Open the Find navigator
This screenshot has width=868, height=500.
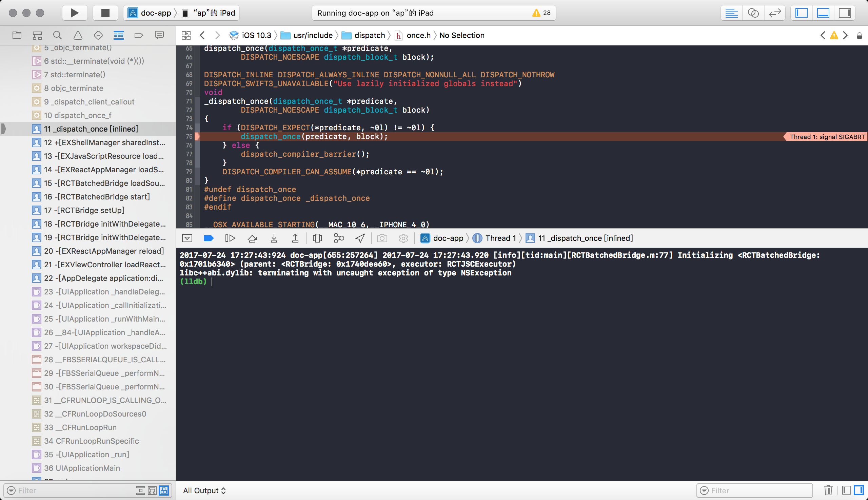click(57, 35)
